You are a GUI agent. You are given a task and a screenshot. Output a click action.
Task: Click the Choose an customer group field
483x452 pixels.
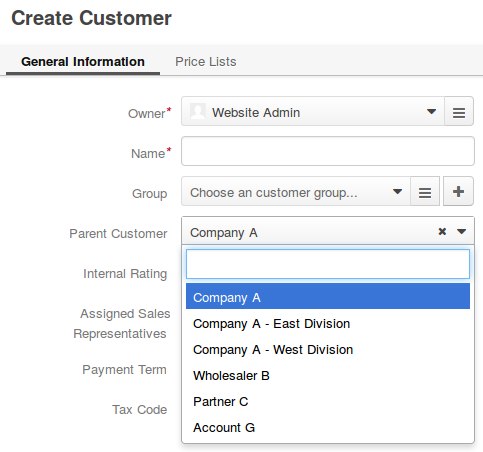296,191
